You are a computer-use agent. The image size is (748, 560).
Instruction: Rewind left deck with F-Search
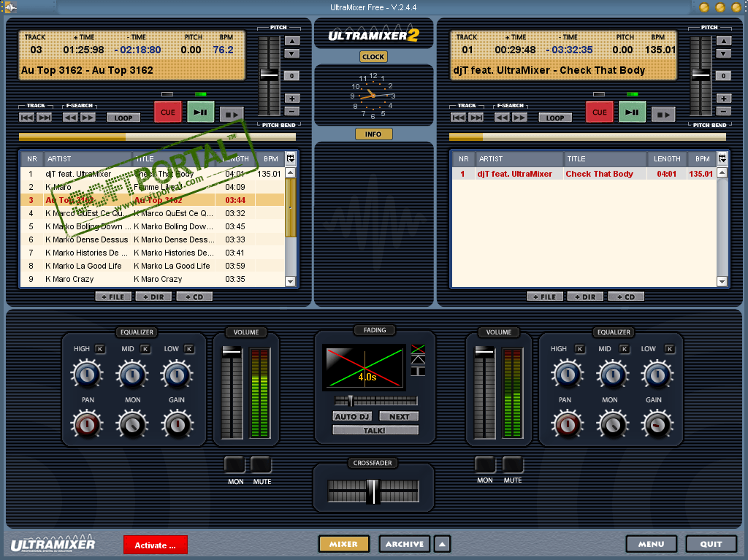coord(70,118)
